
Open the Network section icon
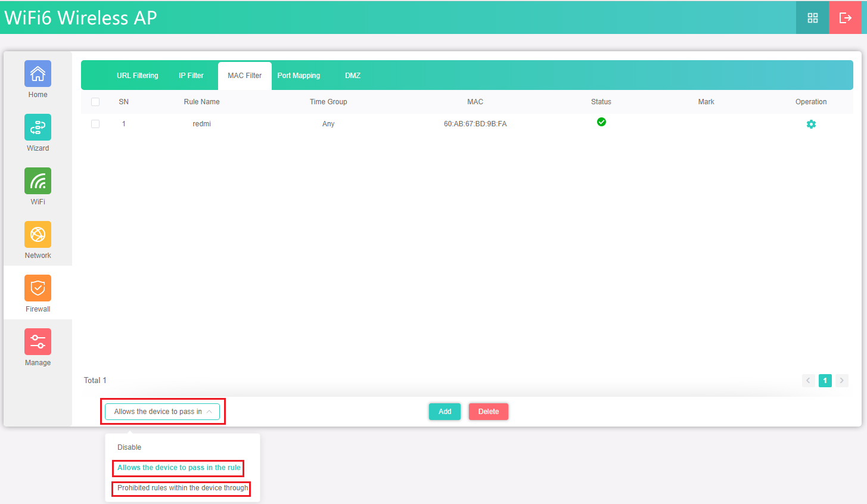tap(38, 235)
